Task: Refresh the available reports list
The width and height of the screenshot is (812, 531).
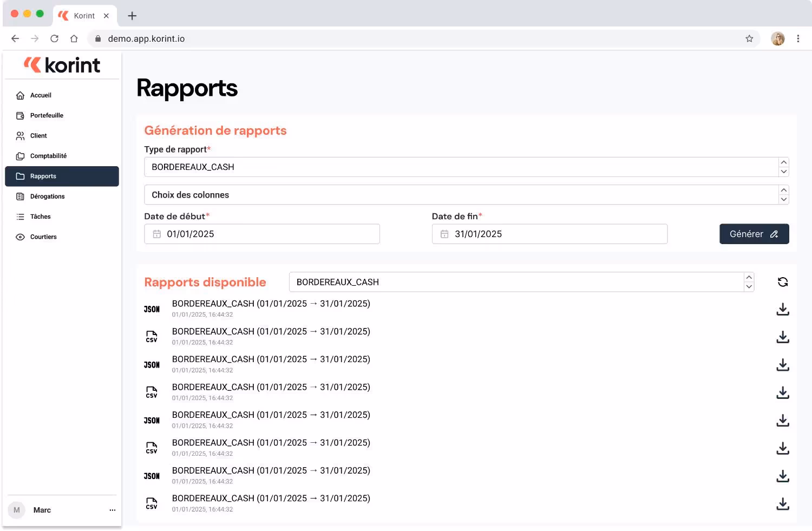Action: pos(782,282)
